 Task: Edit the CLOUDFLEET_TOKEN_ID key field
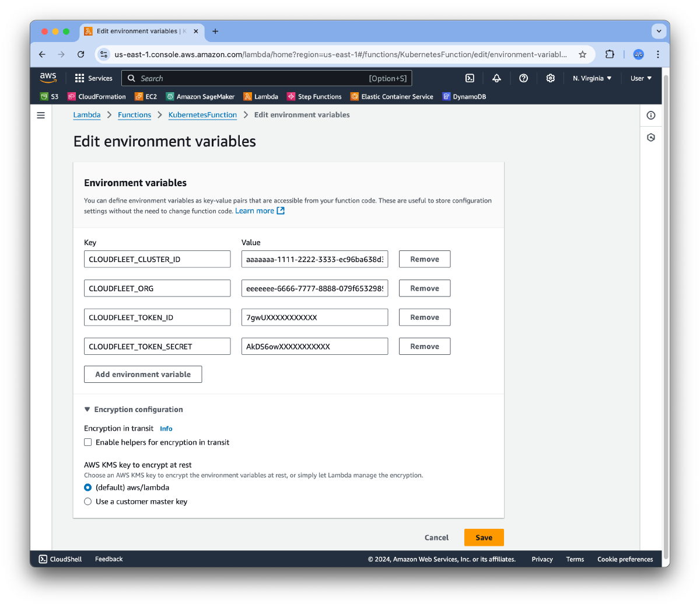coord(157,318)
